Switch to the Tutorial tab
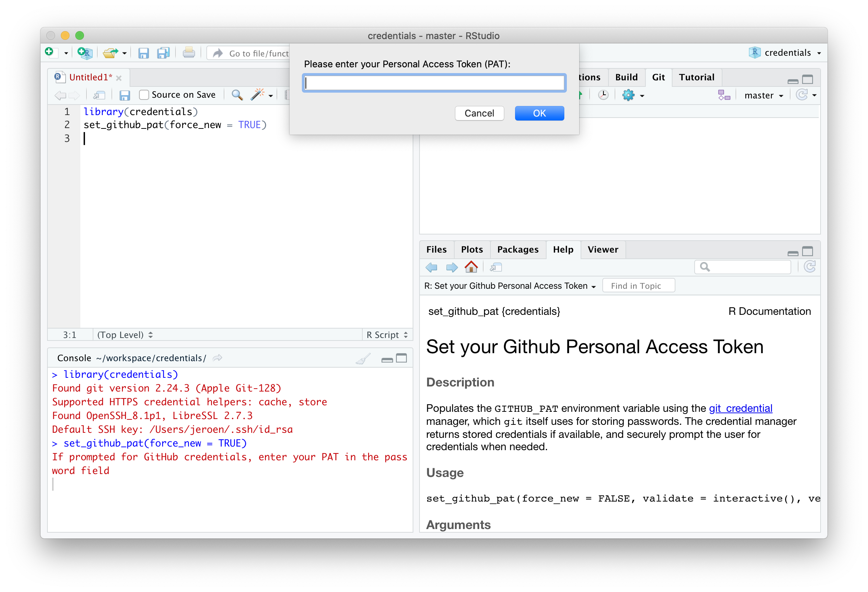 coord(696,77)
